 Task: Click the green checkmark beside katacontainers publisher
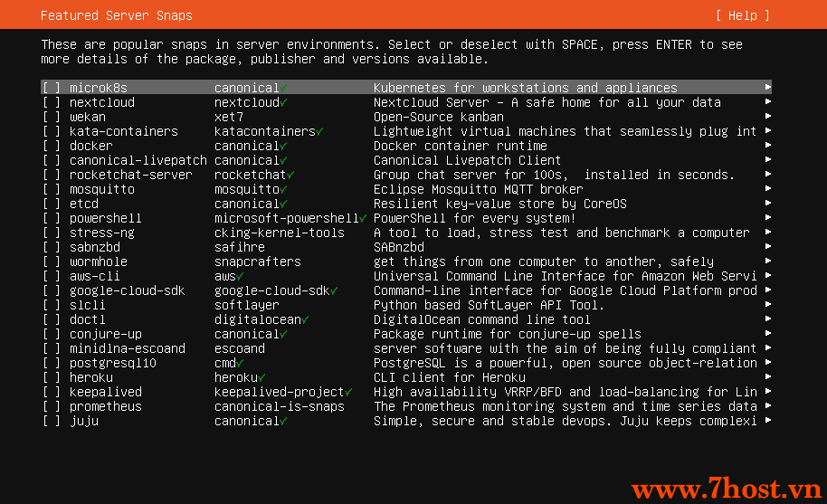319,132
